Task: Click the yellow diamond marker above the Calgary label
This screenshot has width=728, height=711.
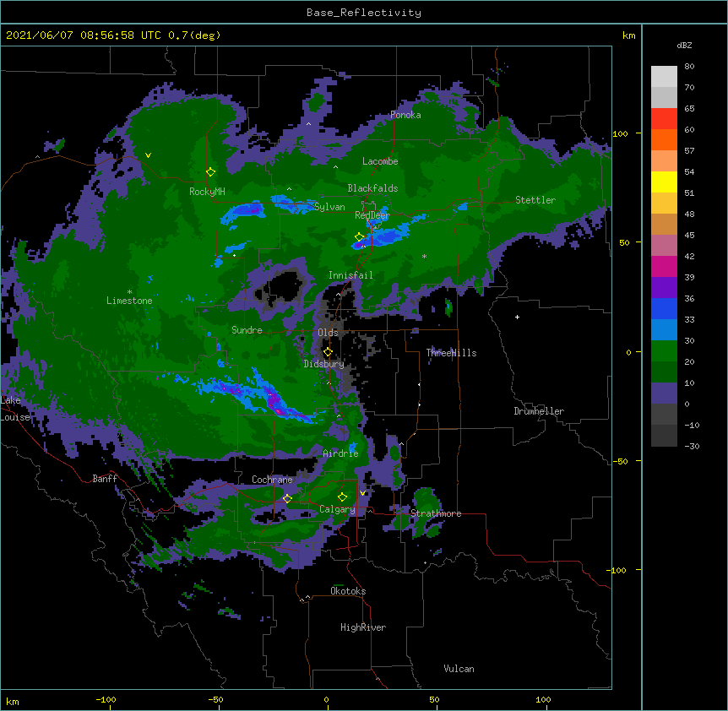Action: [342, 497]
